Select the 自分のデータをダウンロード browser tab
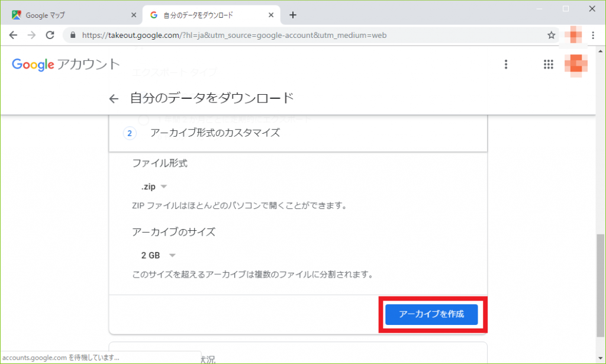 click(207, 15)
